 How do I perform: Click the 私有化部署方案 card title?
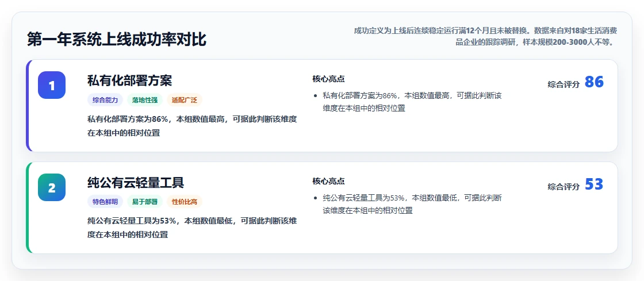(x=129, y=80)
